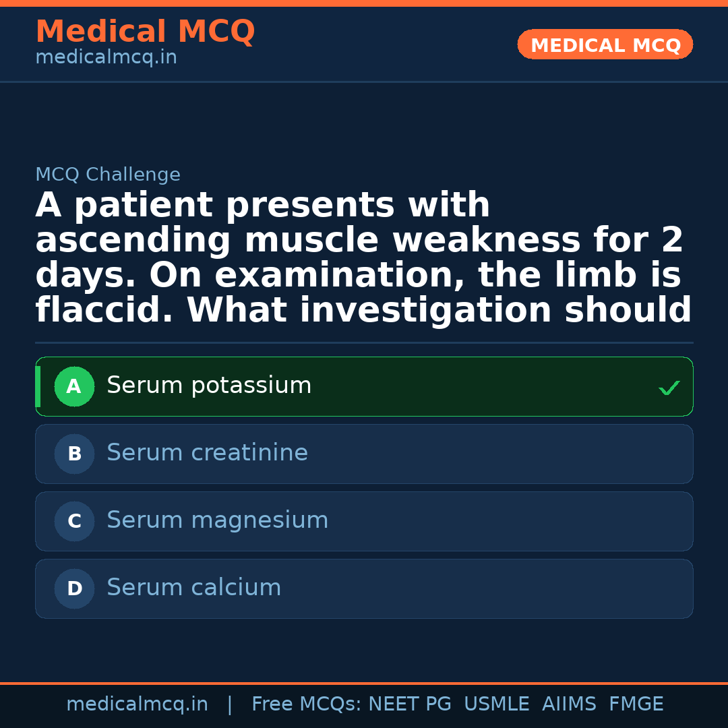
Task: Select the "Serum calcium" answer text
Action: pyautogui.click(x=193, y=588)
